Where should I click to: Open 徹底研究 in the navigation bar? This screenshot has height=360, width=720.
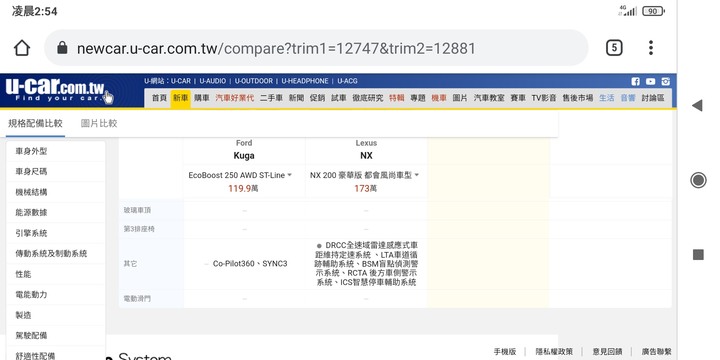tap(368, 98)
